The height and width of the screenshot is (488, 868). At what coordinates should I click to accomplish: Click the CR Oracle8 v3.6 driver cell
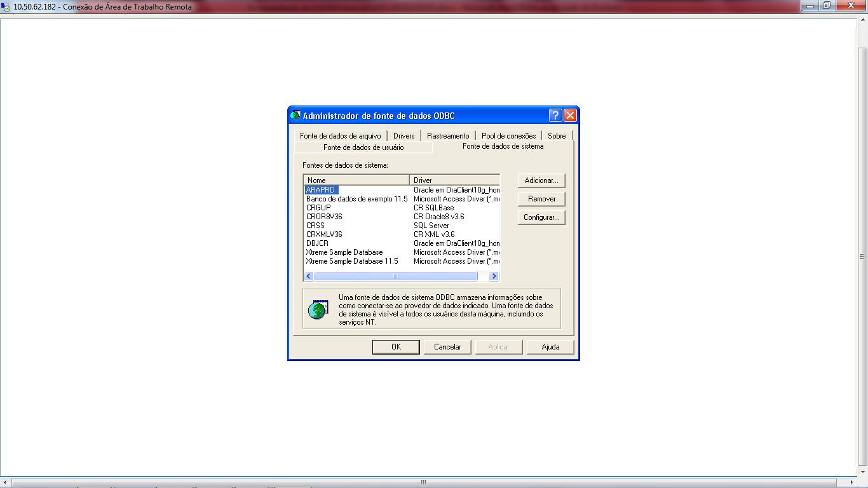(439, 217)
